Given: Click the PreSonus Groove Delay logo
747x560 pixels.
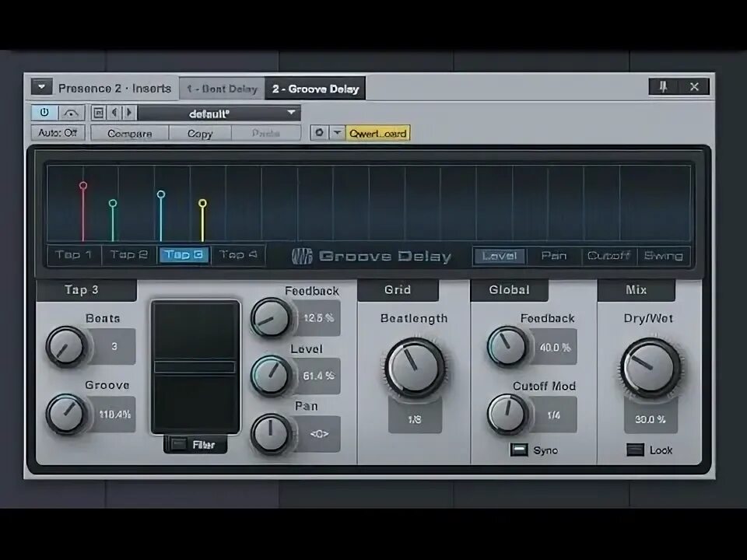Looking at the screenshot, I should pos(372,256).
